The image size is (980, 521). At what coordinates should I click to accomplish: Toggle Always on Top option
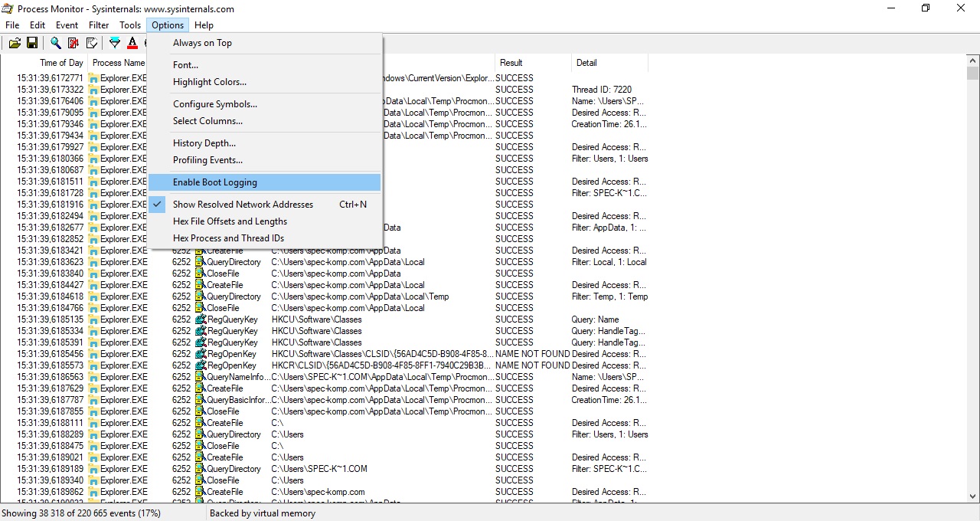click(x=202, y=43)
